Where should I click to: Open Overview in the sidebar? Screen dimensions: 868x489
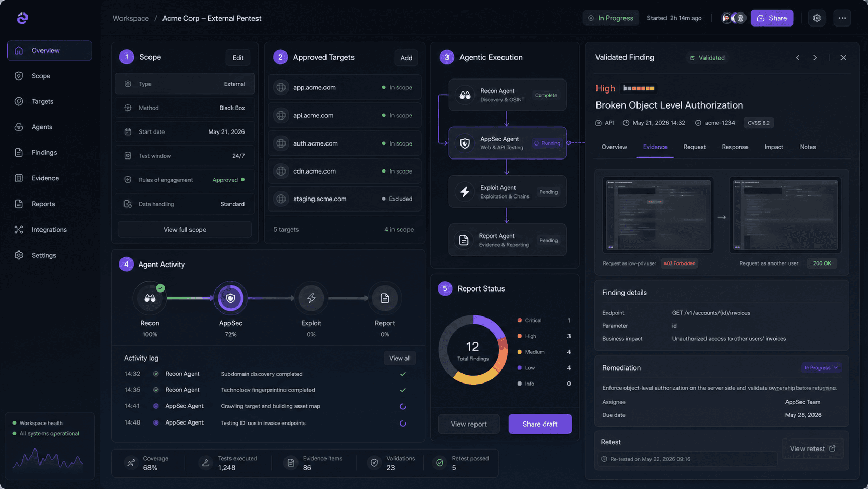pos(49,50)
